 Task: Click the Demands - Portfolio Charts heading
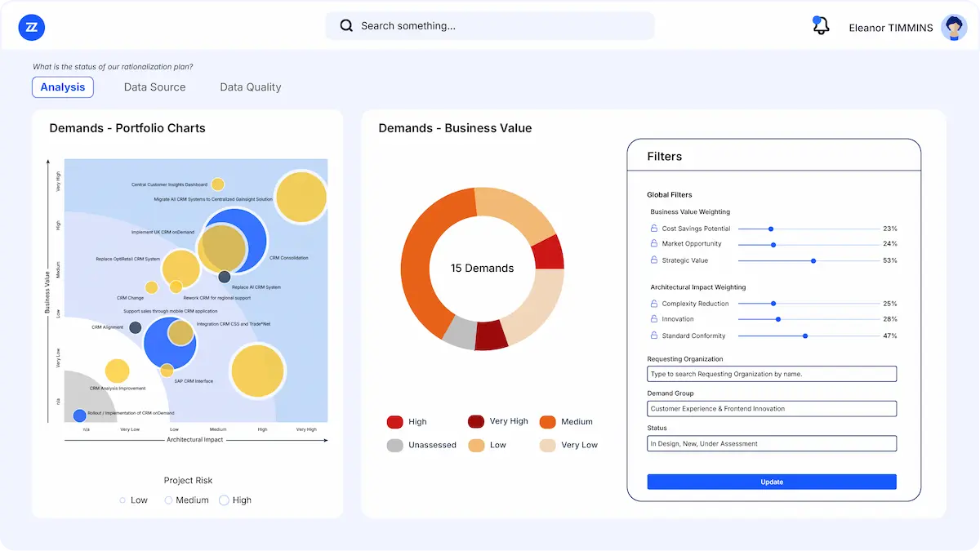(x=127, y=128)
